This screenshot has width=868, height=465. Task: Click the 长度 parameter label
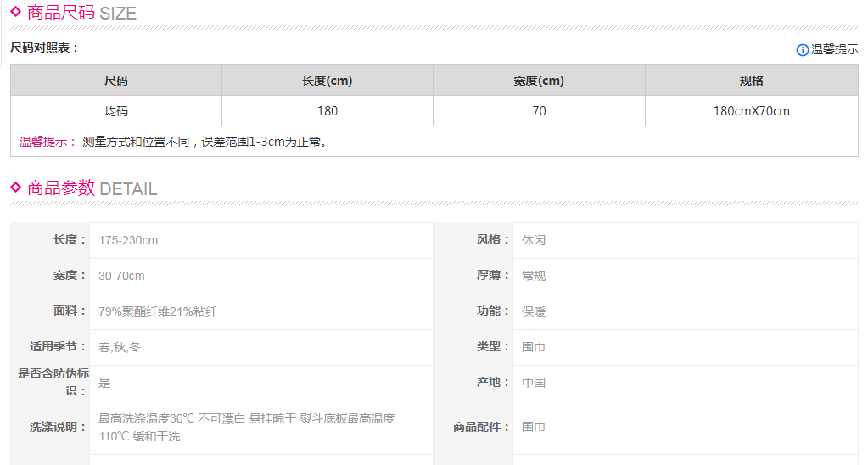coord(70,239)
